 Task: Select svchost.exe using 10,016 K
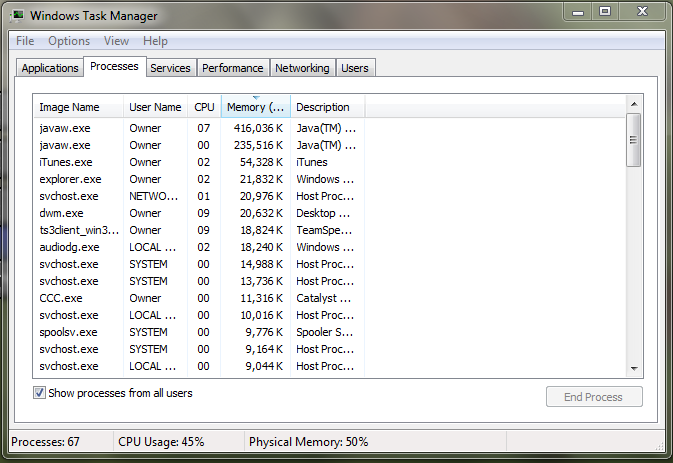pyautogui.click(x=200, y=315)
